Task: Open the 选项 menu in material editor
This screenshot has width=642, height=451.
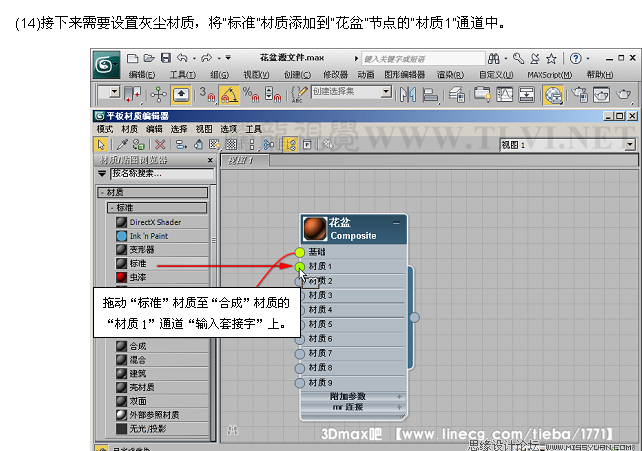Action: [x=228, y=129]
